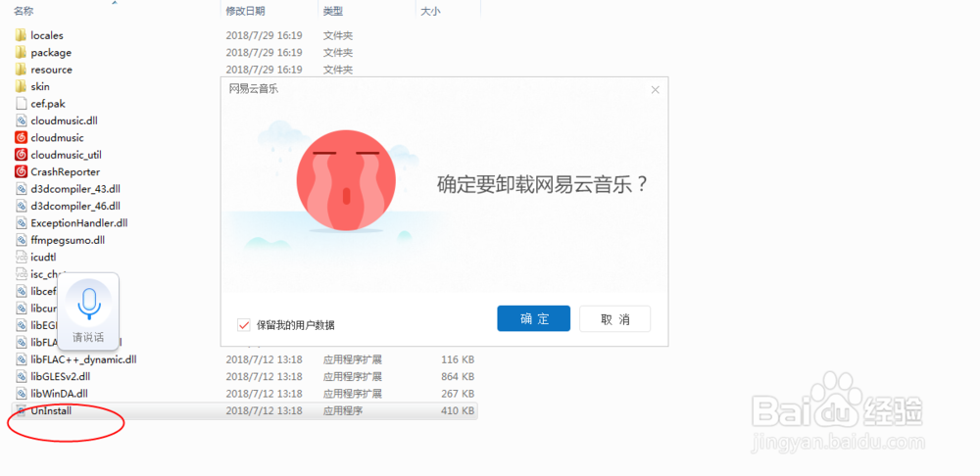Image resolution: width=980 pixels, height=476 pixels.
Task: Select the ffmpegsumo.dll file icon
Action: (21, 240)
